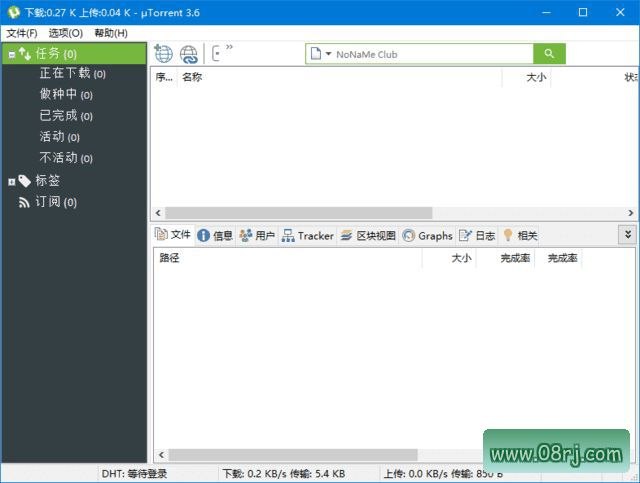Switch to the 相关 tab
The height and width of the screenshot is (483, 640).
[520, 236]
